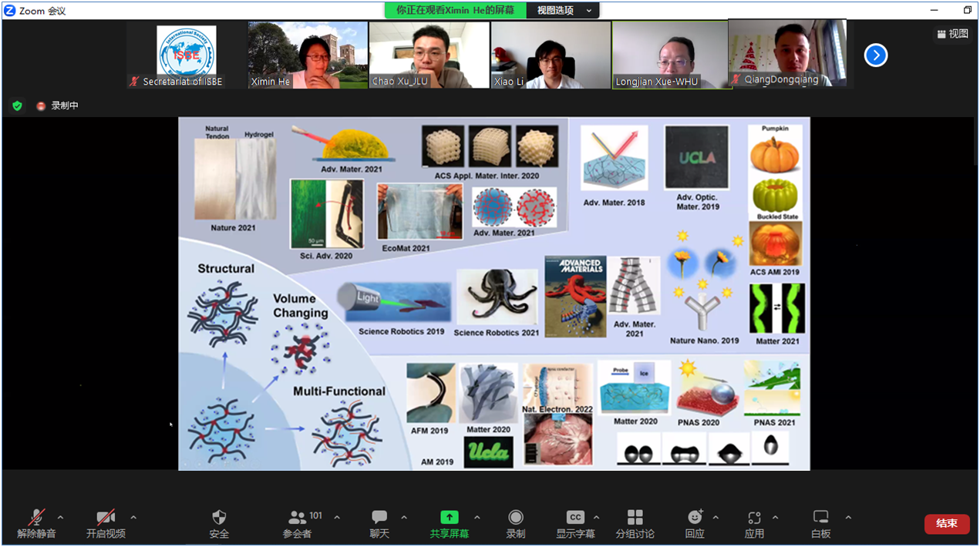
Task: Open the 视图选项 view options dropdown
Action: click(x=565, y=10)
